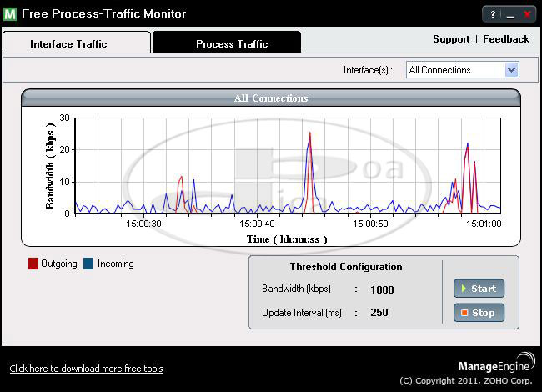Open help with the question mark icon
Viewport: 542px width, 392px height.
(x=493, y=14)
